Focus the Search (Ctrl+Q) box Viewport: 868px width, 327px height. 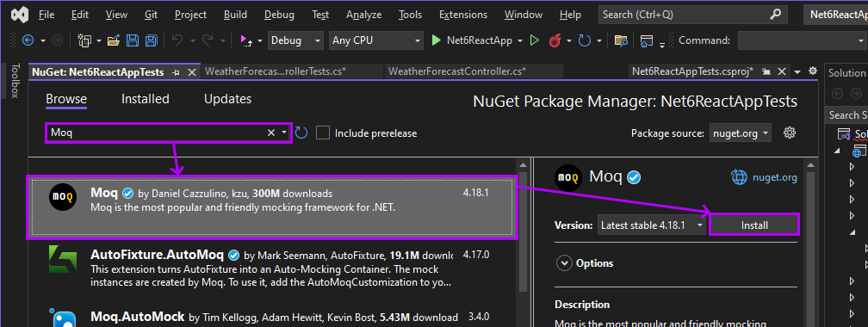coord(692,15)
